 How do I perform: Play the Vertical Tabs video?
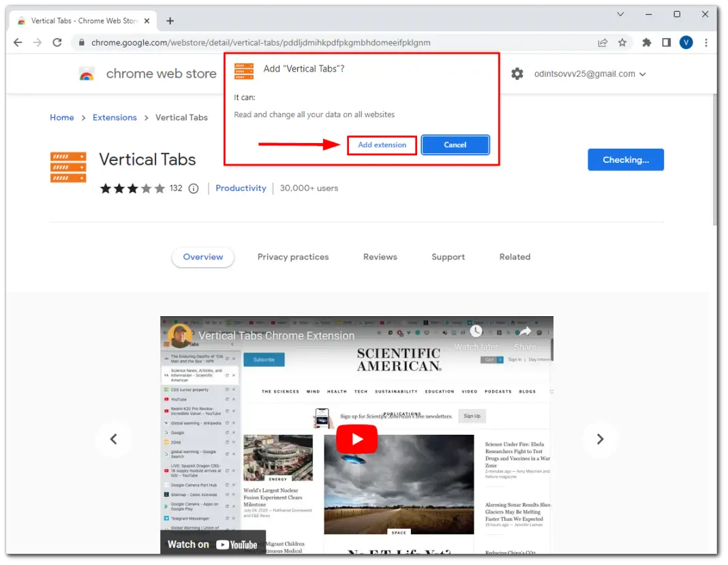[357, 439]
